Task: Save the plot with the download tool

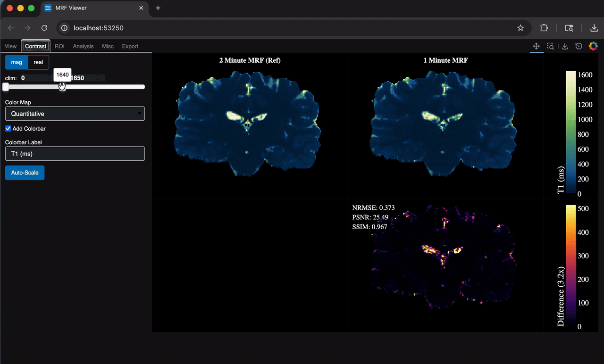Action: [x=565, y=46]
